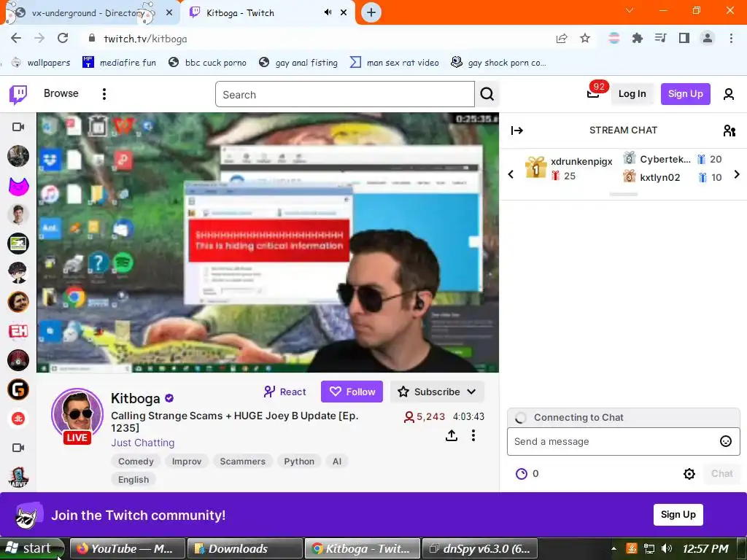This screenshot has height=560, width=747.
Task: Click the React button
Action: (x=285, y=392)
